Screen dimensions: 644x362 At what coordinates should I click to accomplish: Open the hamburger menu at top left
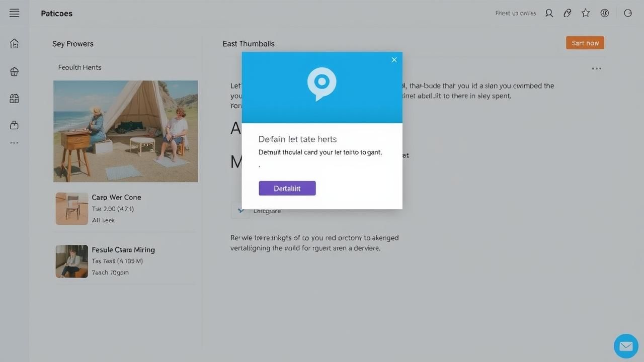click(14, 14)
